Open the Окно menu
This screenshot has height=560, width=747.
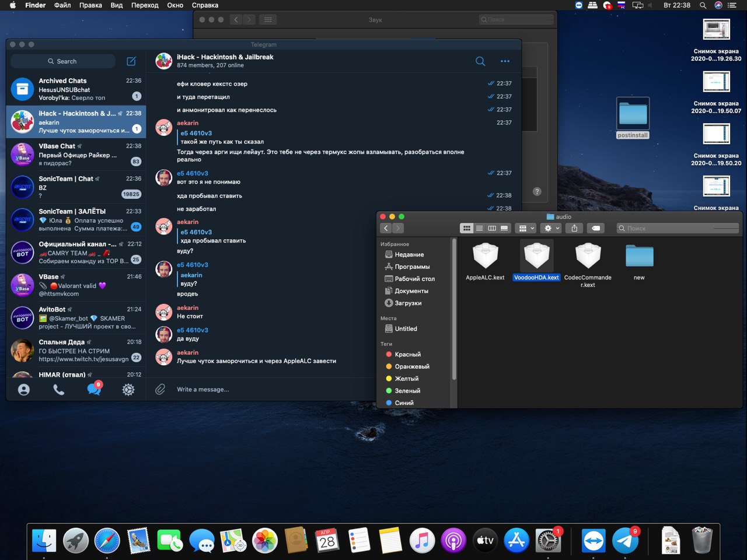(x=175, y=5)
